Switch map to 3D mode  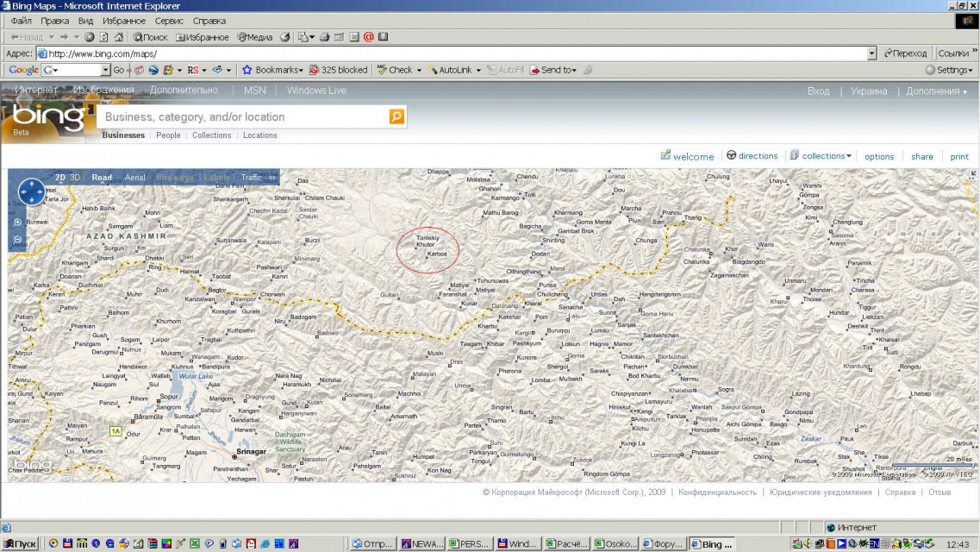pos(75,178)
